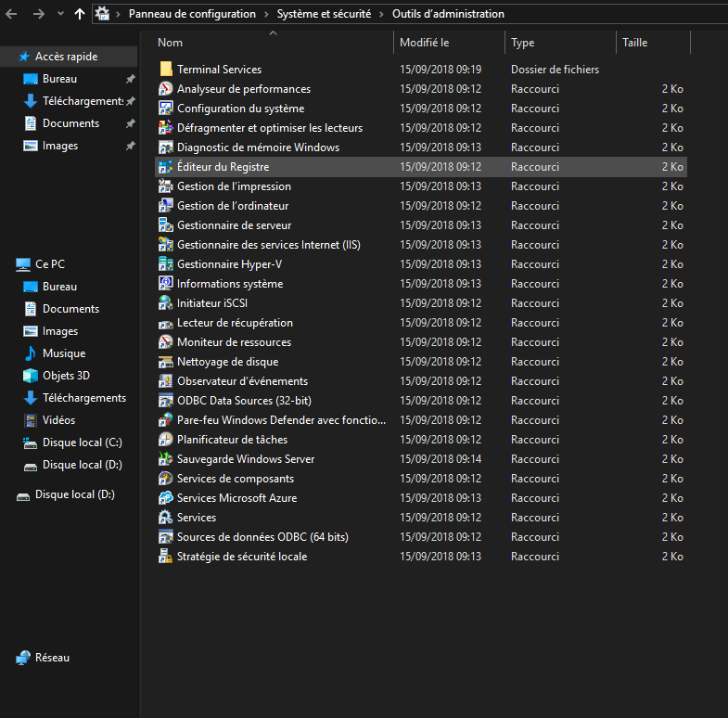Click the ODBC Data Sources (32-bit) icon
Screen dimensions: 728x718
point(166,401)
